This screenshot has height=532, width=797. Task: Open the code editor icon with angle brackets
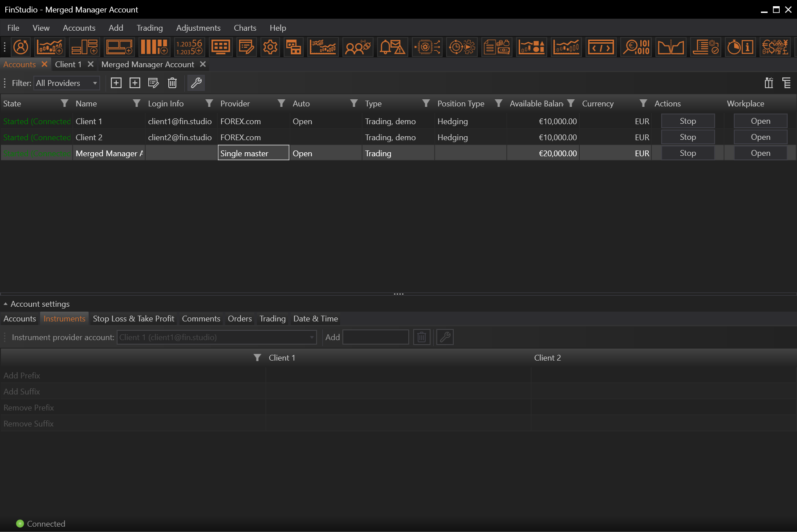pyautogui.click(x=601, y=47)
